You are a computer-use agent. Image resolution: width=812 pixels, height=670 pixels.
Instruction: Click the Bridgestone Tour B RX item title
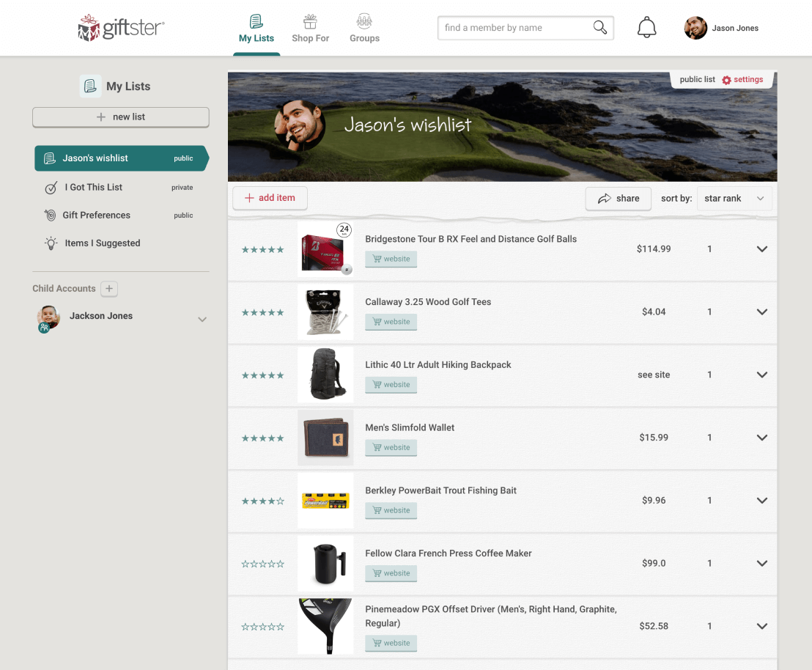[470, 239]
